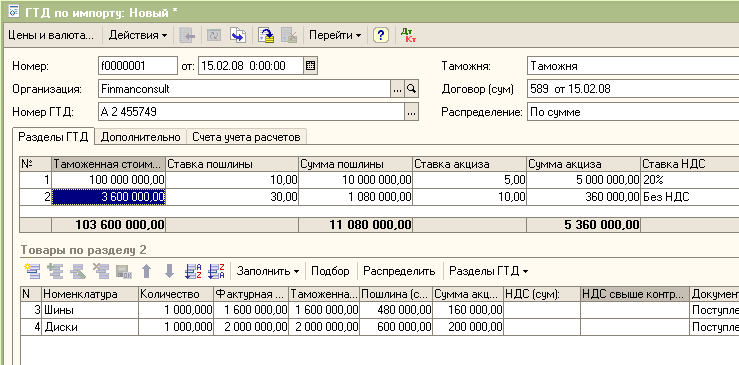
Task: Click the enter-based-on document copy icon
Action: point(238,35)
